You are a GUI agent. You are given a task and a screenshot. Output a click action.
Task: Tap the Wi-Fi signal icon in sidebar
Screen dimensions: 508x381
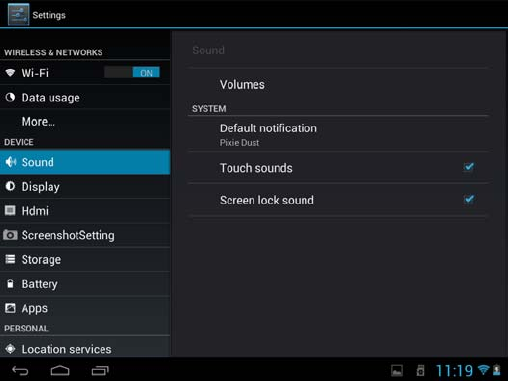tap(10, 72)
